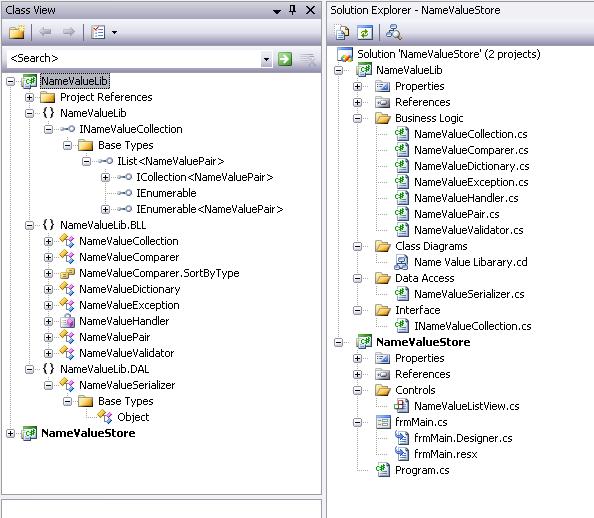The height and width of the screenshot is (518, 594).
Task: Click the green search Go arrow button
Action: pos(285,59)
